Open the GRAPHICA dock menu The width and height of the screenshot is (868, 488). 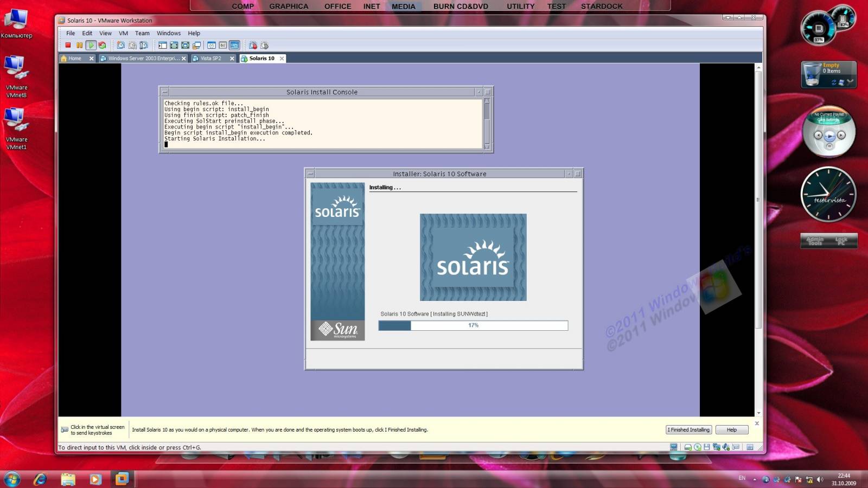click(289, 7)
